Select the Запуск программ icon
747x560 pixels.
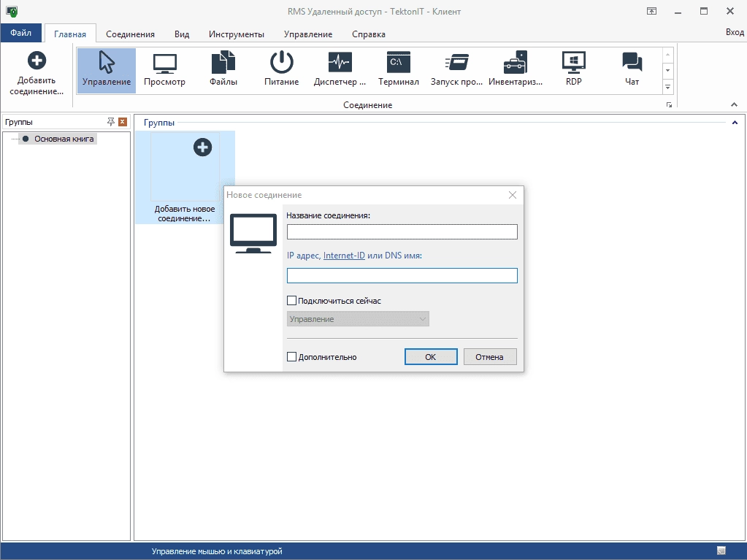[457, 71]
